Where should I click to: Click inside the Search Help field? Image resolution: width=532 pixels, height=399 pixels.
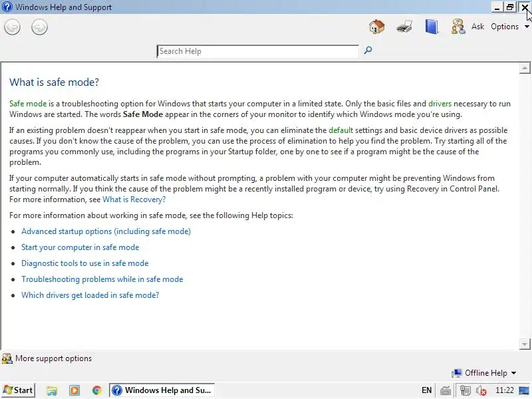tap(257, 51)
